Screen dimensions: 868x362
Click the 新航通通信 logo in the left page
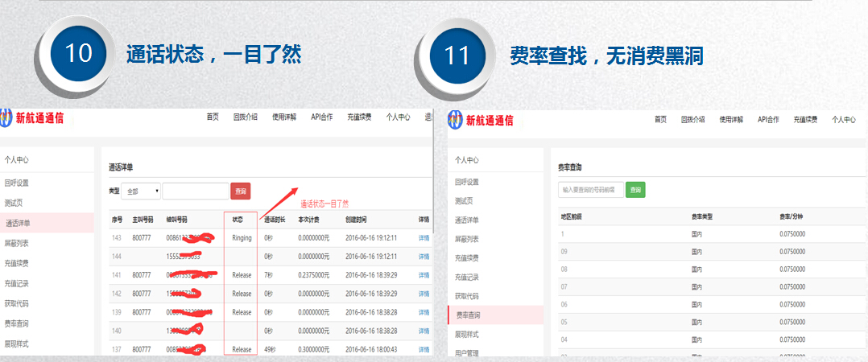click(32, 117)
